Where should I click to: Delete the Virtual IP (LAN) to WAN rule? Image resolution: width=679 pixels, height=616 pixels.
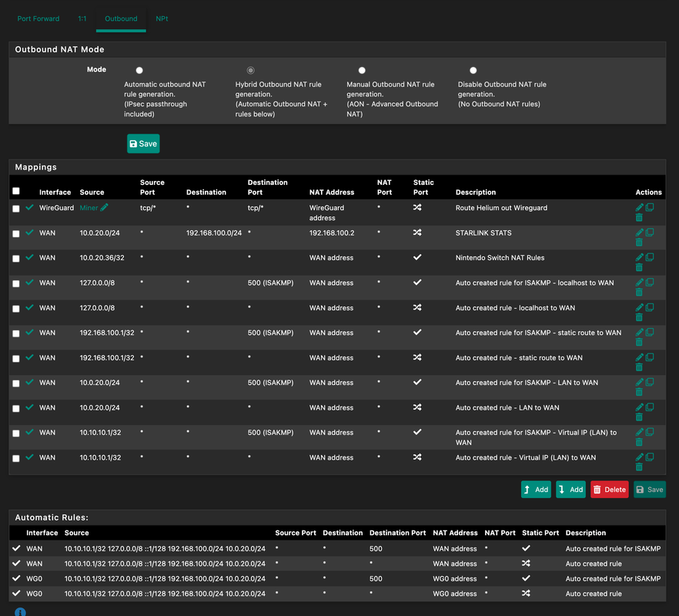click(x=639, y=467)
